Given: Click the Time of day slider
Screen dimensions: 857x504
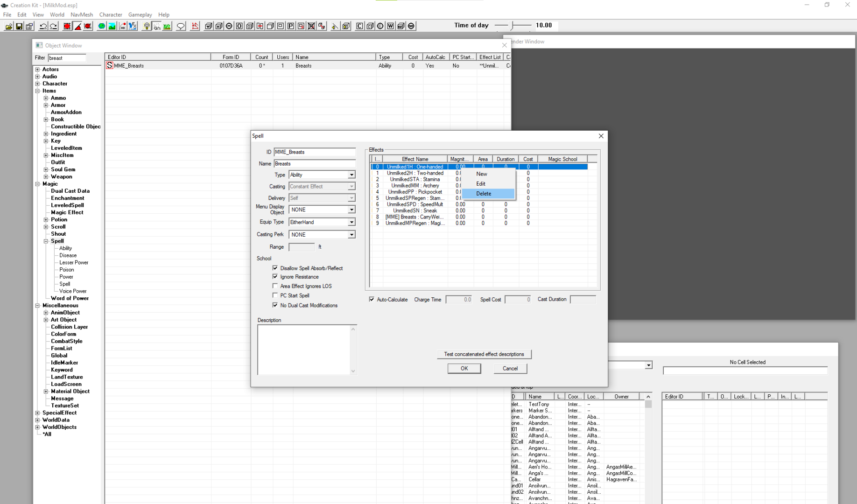Looking at the screenshot, I should [x=513, y=25].
